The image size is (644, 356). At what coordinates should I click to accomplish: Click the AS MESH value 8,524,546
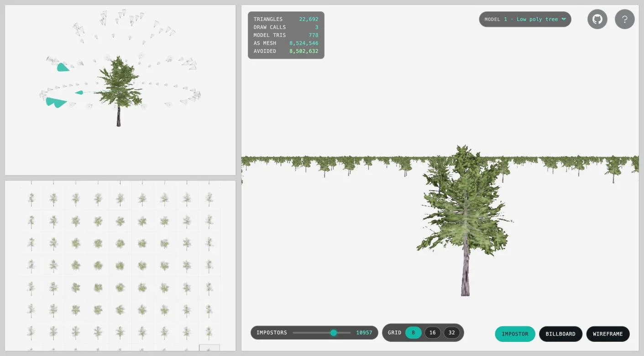coord(304,43)
